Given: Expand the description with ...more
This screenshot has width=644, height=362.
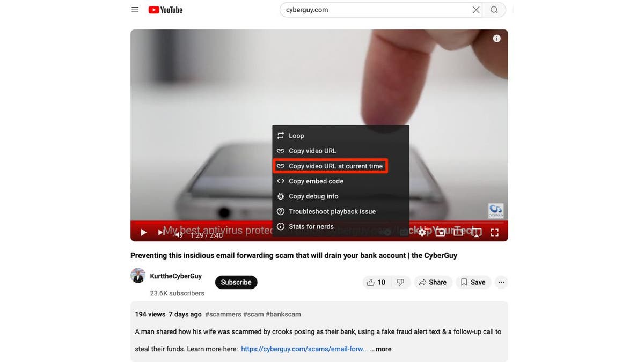Looking at the screenshot, I should pyautogui.click(x=380, y=349).
